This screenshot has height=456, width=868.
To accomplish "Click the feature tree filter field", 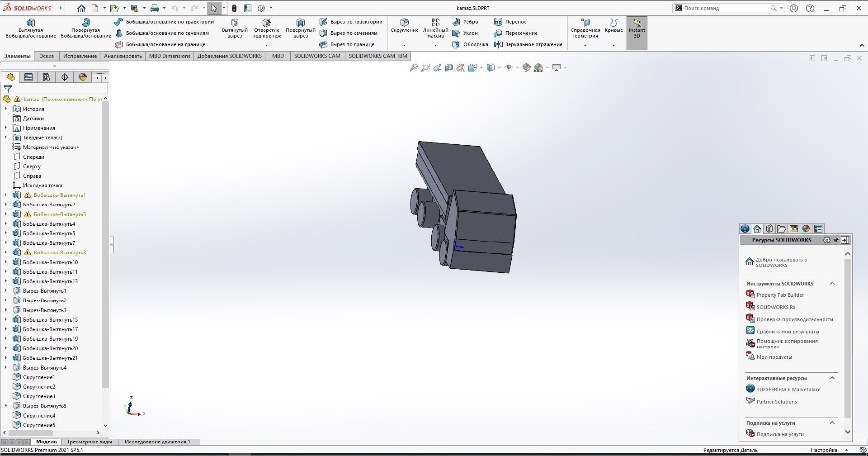I will point(55,89).
